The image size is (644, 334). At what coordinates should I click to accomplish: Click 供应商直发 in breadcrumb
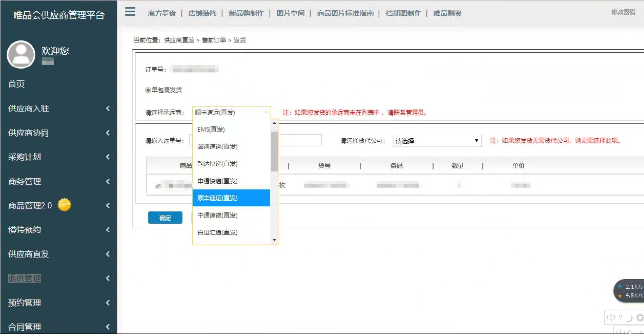(x=179, y=40)
